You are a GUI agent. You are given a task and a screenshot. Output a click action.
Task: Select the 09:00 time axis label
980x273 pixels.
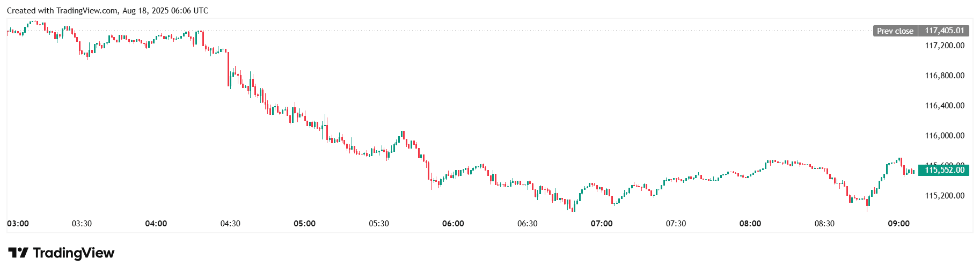pyautogui.click(x=898, y=224)
